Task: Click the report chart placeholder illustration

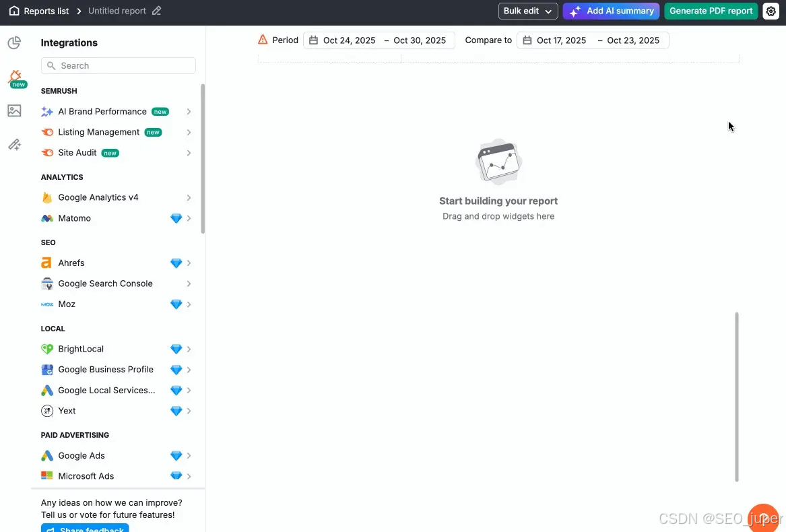Action: (498, 162)
